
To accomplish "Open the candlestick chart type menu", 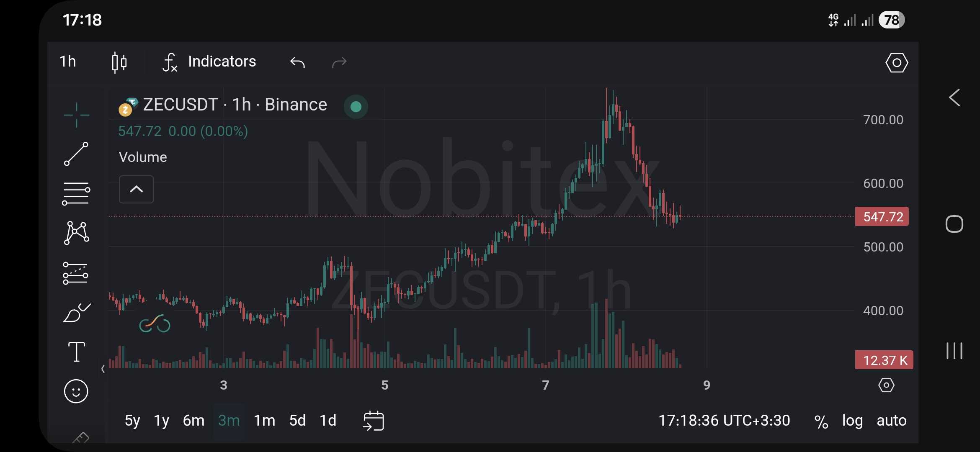I will tap(119, 62).
